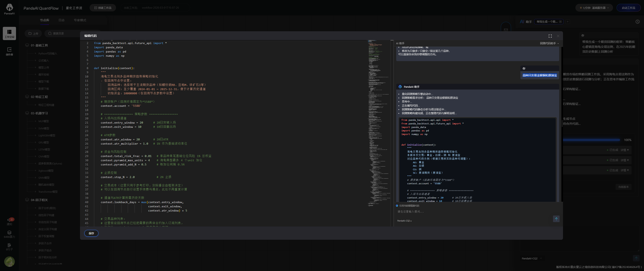Screen dimensions: 644x271
Task: Select the 公式输入 node
Action: pyautogui.click(x=44, y=60)
